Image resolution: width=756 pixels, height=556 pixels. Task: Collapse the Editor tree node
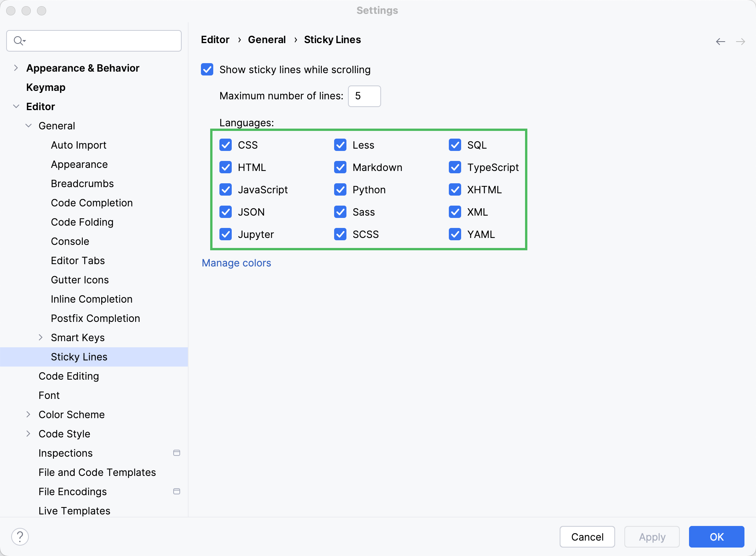coord(16,106)
